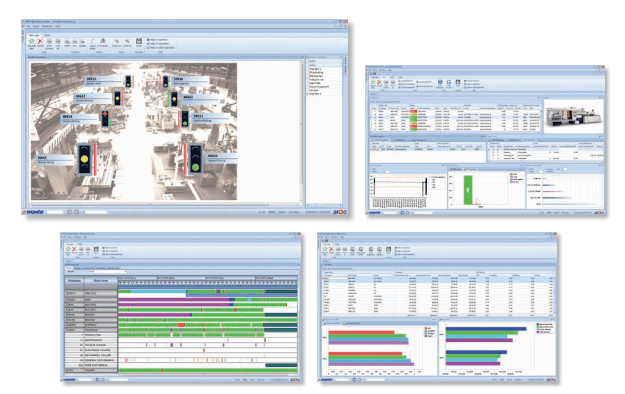Toggle the second help option in Gantt window ribbon
Viewport: 625px width, 394px height.
click(x=104, y=251)
